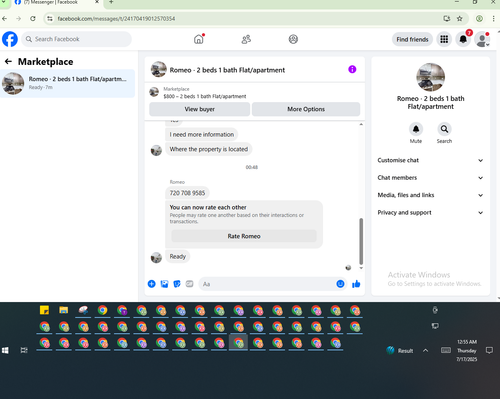Click the Find friends button

pos(412,39)
